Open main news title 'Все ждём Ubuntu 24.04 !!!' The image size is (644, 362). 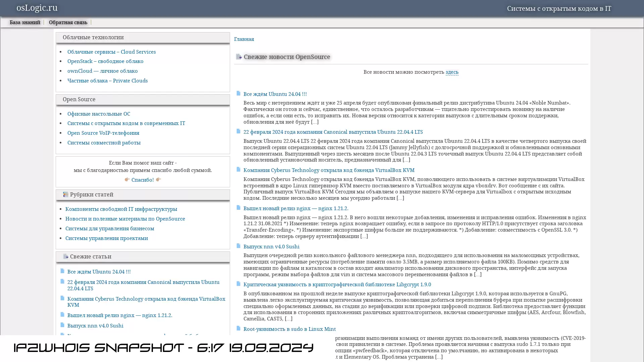tap(275, 94)
